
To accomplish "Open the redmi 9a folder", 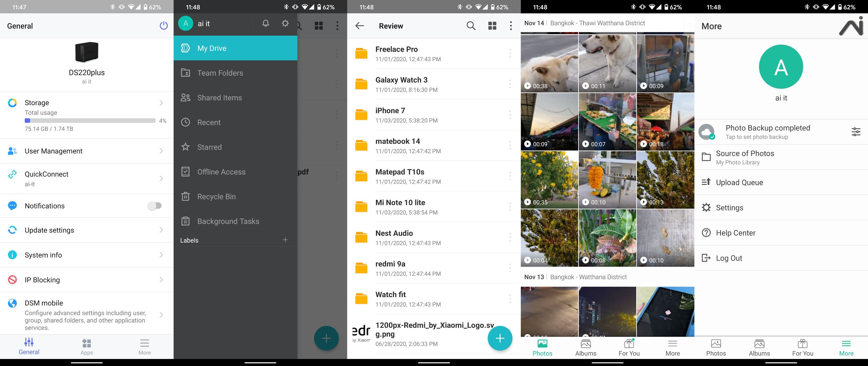I will [434, 268].
